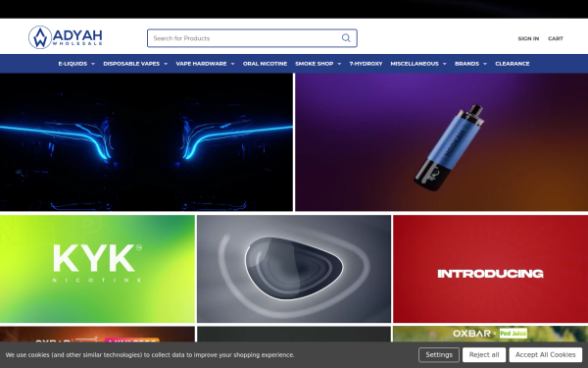Open the Brands dropdown menu
Viewport: 588px width, 368px height.
pos(470,64)
